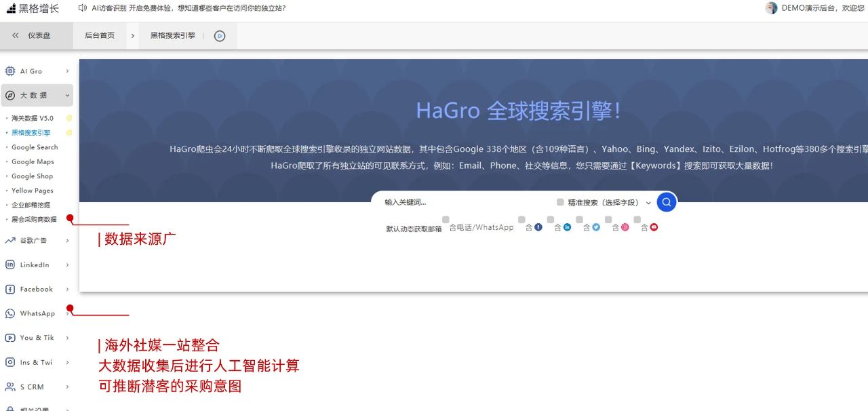Expand the S CRM menu chevron

(x=67, y=387)
